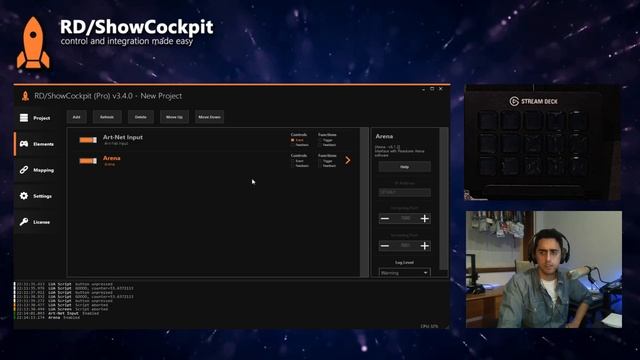This screenshot has height=360, width=640.
Task: Open the Mapping section link icon
Action: [x=24, y=170]
